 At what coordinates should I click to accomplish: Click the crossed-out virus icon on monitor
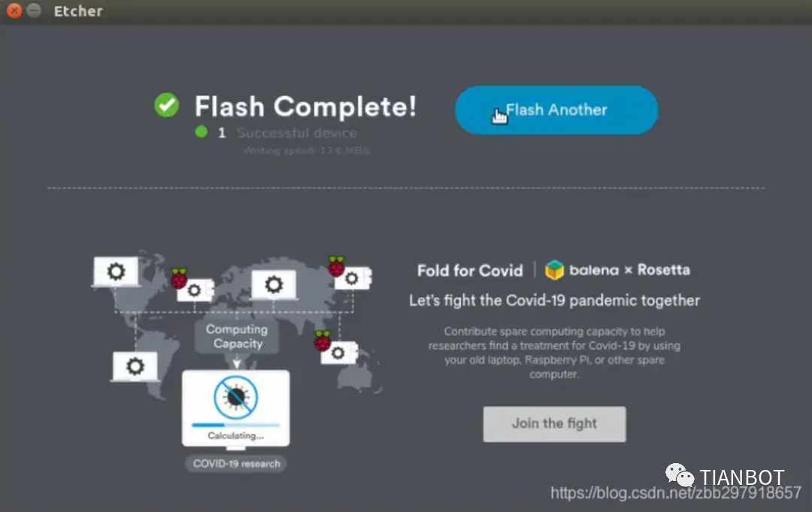coord(235,397)
